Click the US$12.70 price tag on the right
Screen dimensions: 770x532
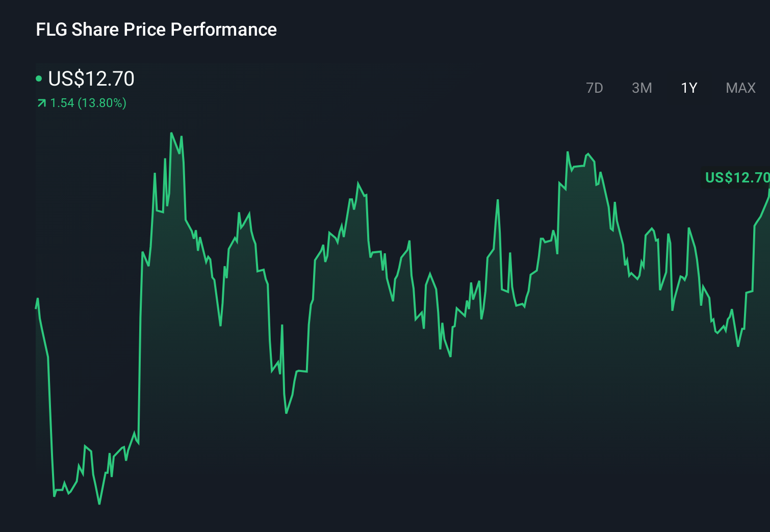pos(736,178)
